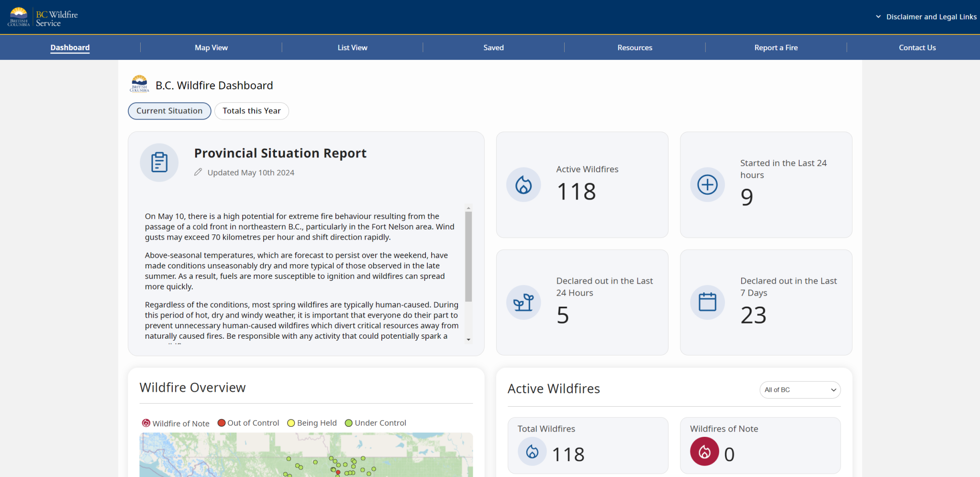The width and height of the screenshot is (980, 477).
Task: Open the Resources page link
Action: (635, 47)
